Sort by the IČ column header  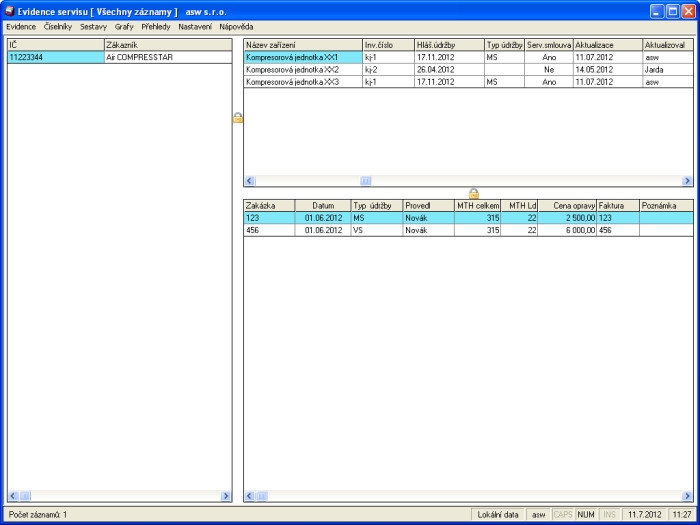coord(56,45)
